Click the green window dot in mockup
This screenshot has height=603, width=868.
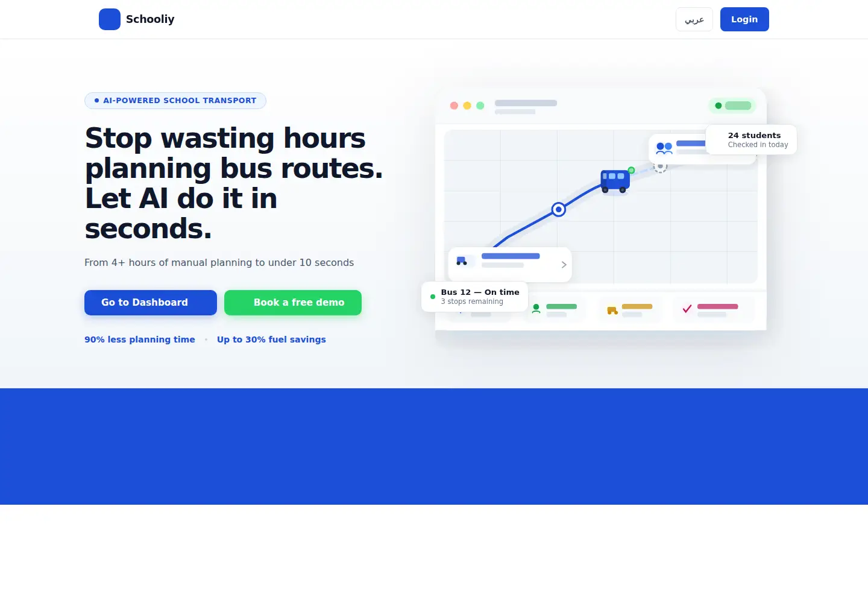coord(480,106)
